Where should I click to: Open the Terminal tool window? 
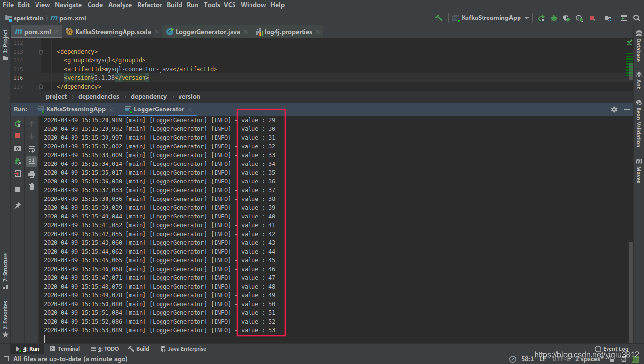pos(65,349)
